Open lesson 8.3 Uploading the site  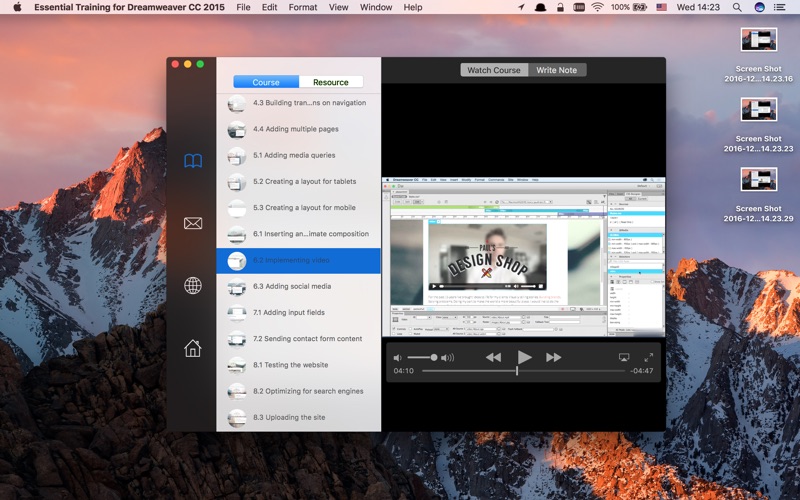[298, 417]
